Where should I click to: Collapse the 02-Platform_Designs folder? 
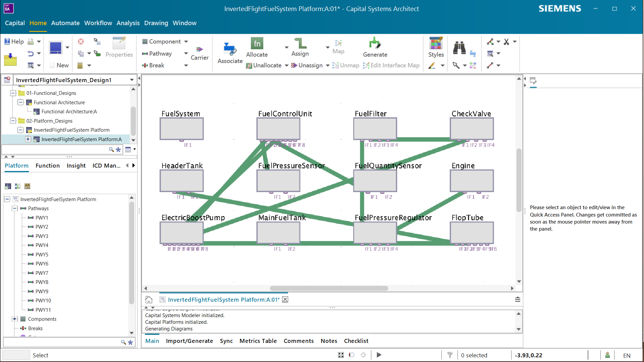click(13, 121)
